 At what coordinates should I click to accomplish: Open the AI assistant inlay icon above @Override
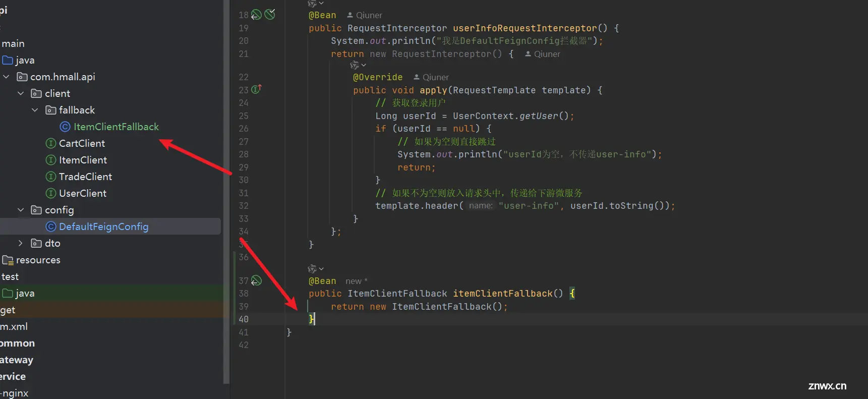pos(355,65)
